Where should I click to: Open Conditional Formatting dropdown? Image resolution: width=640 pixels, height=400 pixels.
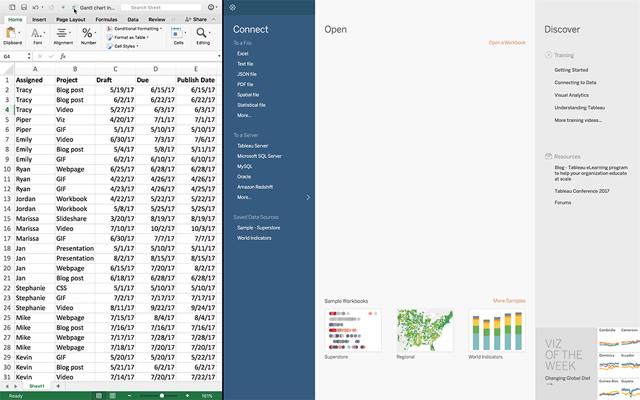[134, 29]
